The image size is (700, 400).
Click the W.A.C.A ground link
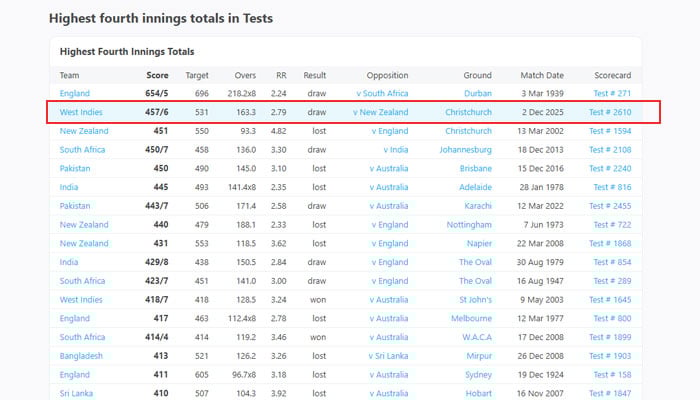[x=472, y=337]
